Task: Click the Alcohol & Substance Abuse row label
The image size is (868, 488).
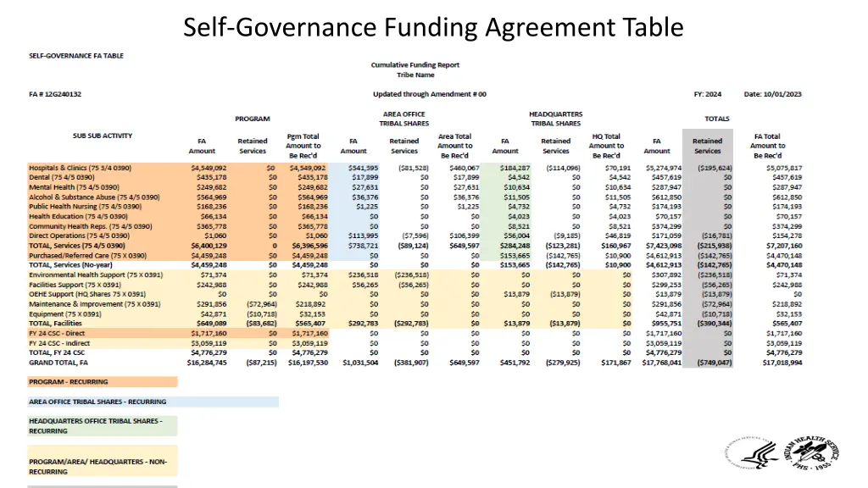Action: coord(95,197)
